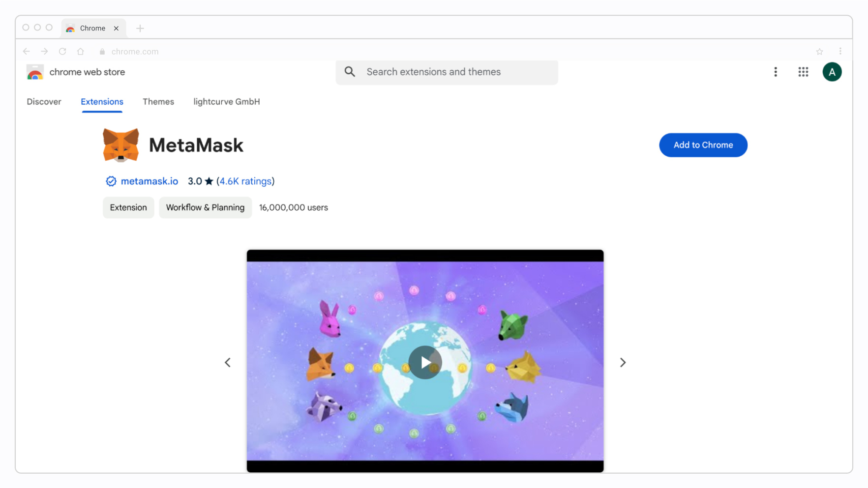Click the rating star icon
868x488 pixels.
point(209,181)
